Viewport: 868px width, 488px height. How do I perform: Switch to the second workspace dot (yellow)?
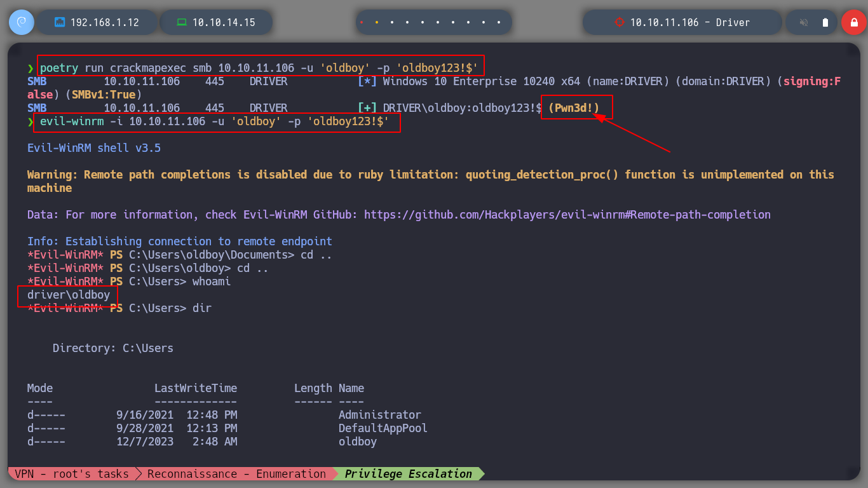coord(376,22)
